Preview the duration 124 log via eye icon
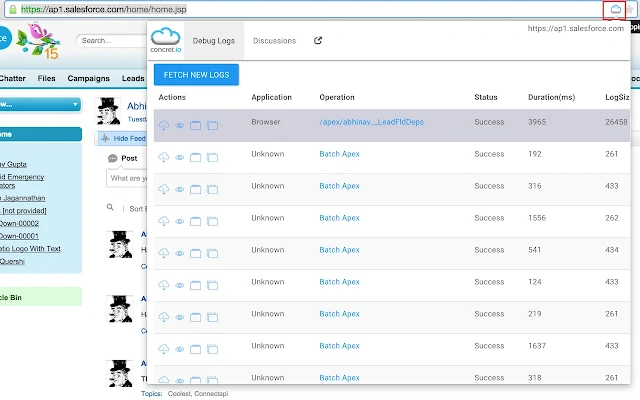This screenshot has height=400, width=640. pyautogui.click(x=180, y=285)
